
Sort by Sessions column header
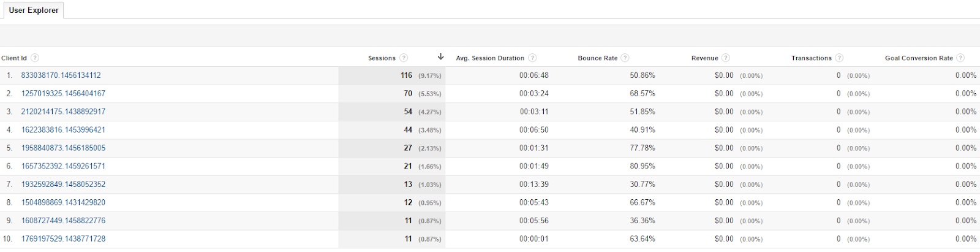[382, 58]
